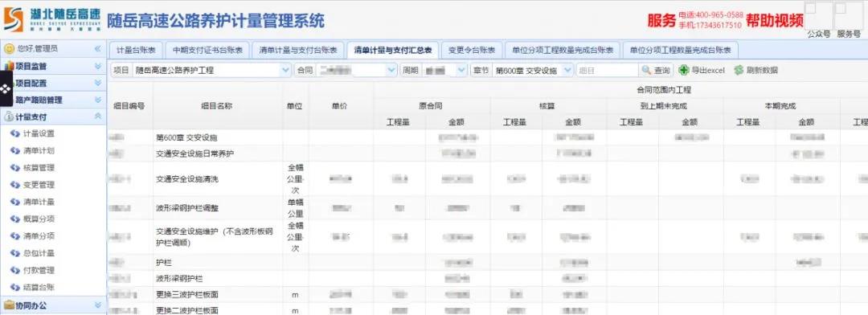Click the 细目 search input field
The width and height of the screenshot is (868, 315).
pos(608,70)
